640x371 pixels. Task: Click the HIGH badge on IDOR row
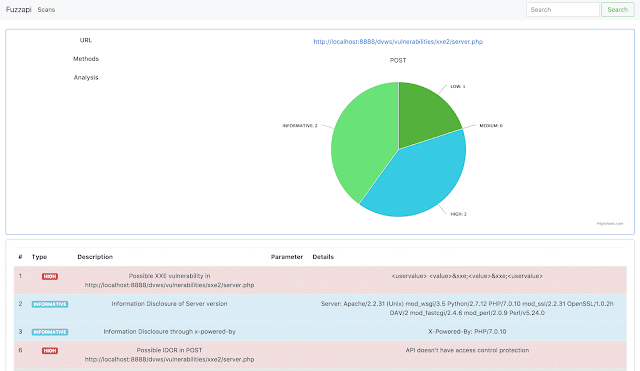(x=50, y=351)
